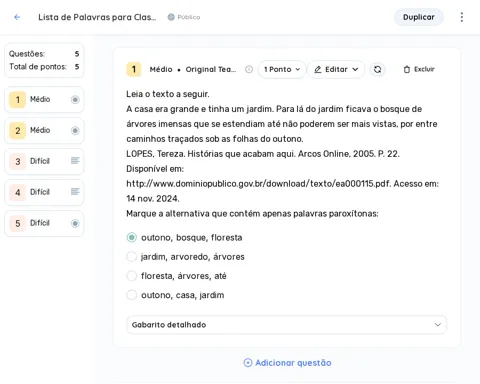Click multiple-choice icon on question 5 sidebar row
The image size is (480, 384).
(x=75, y=223)
